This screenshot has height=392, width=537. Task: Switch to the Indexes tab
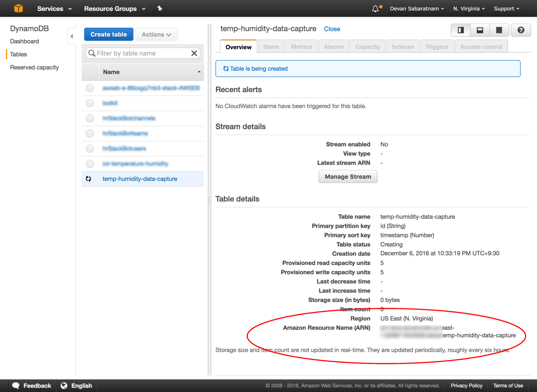(x=403, y=46)
